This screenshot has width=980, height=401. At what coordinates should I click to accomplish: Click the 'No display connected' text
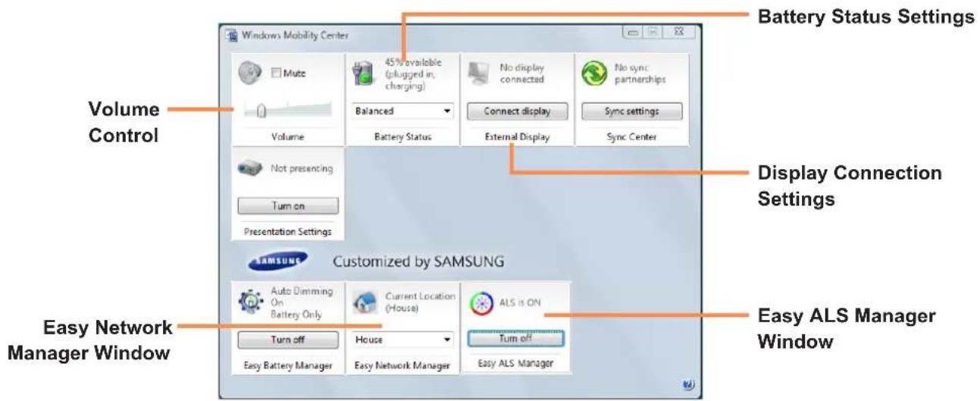pyautogui.click(x=521, y=74)
